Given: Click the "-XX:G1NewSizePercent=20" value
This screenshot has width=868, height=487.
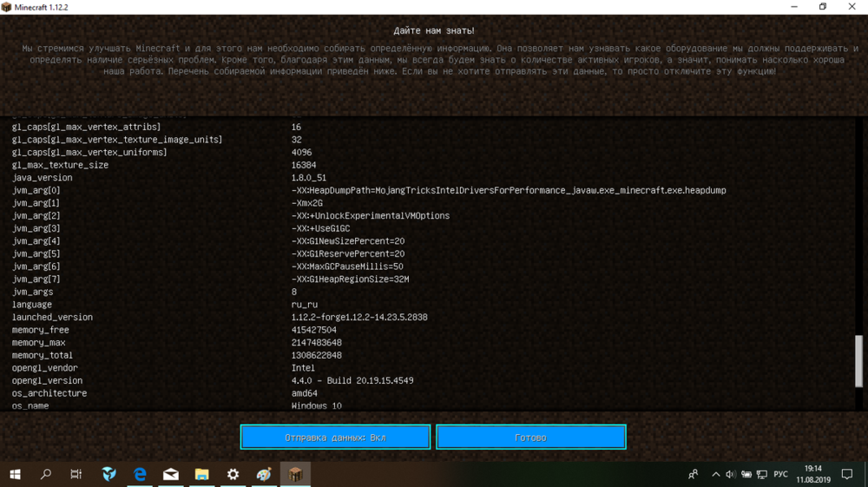Looking at the screenshot, I should 348,241.
